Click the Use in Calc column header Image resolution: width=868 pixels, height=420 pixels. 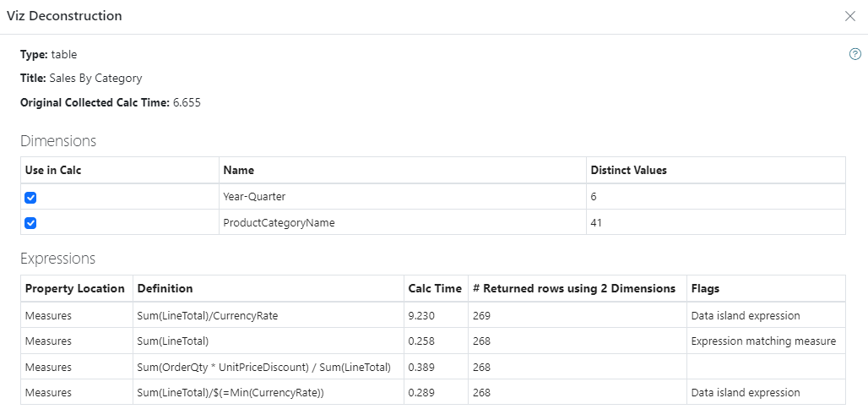point(53,170)
